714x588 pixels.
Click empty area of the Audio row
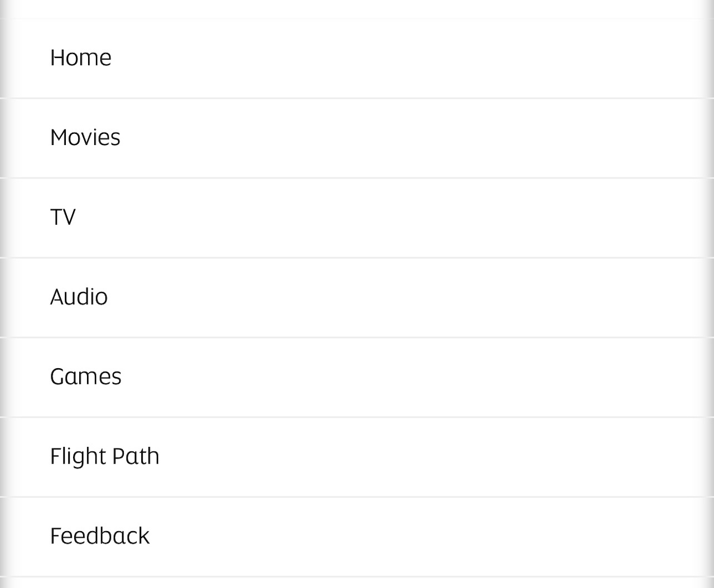click(446, 297)
